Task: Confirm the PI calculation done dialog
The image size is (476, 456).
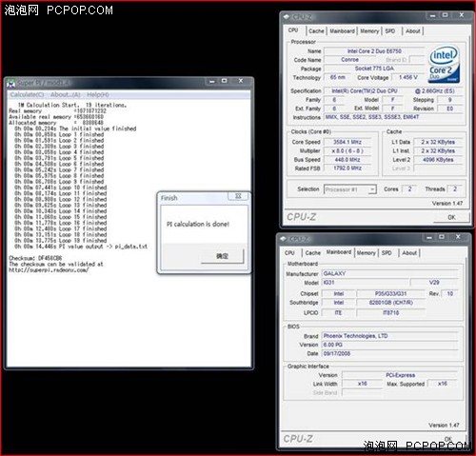Action: point(223,256)
